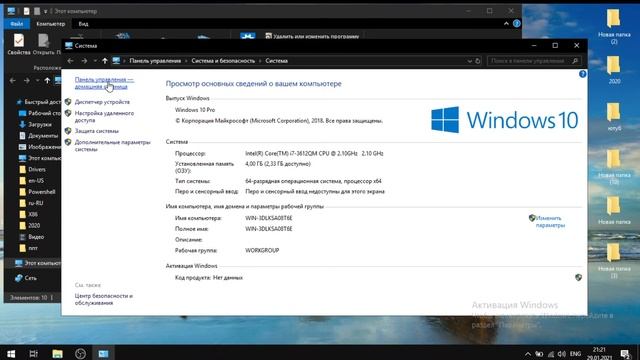This screenshot has width=640, height=360.
Task: Open Computer tab in Explorer ribbon
Action: [x=51, y=24]
